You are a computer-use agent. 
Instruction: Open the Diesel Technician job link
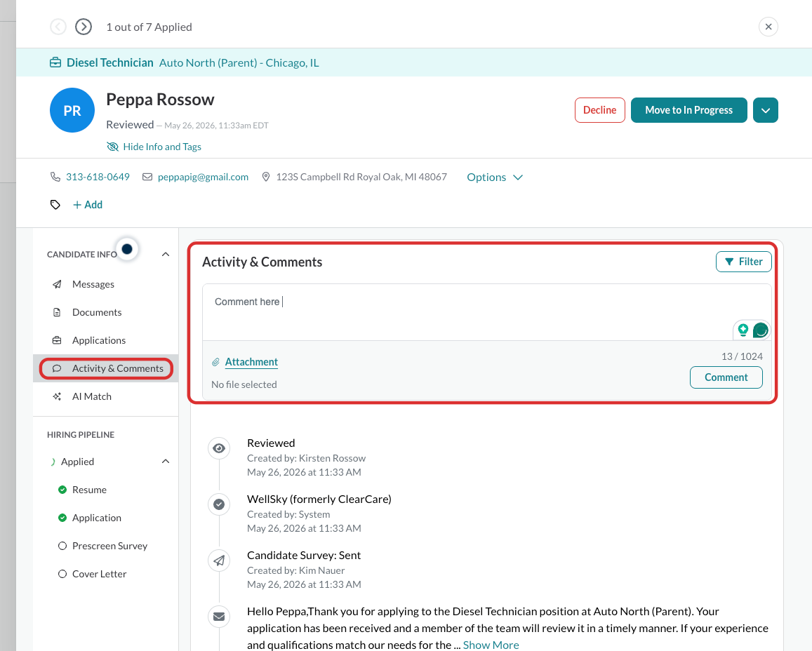point(109,62)
